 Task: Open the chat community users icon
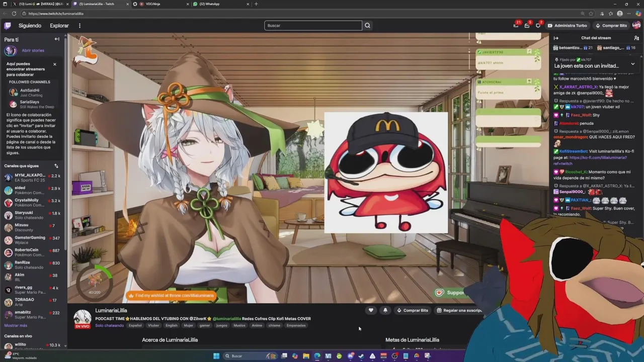coord(636,38)
